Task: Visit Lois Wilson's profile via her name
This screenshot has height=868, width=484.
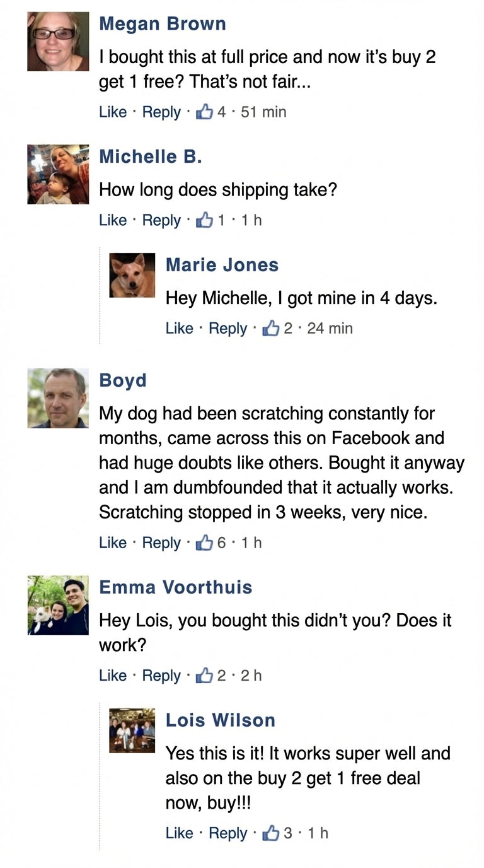Action: point(220,720)
